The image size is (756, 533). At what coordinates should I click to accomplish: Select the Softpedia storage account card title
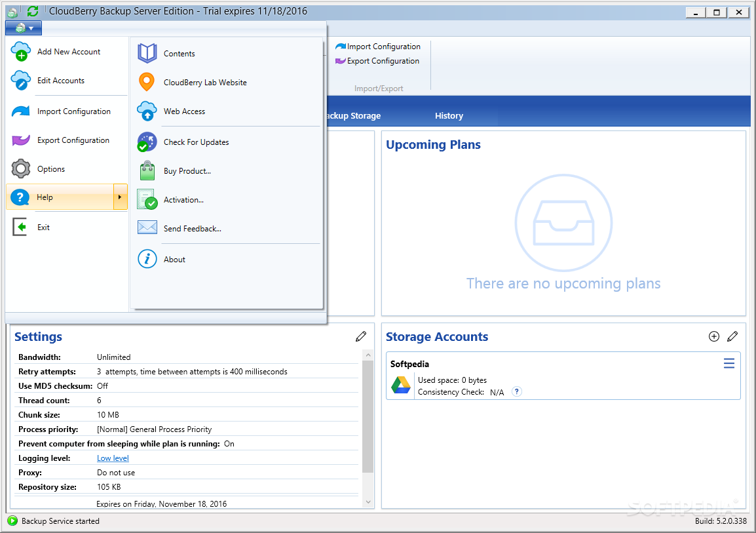tap(410, 364)
